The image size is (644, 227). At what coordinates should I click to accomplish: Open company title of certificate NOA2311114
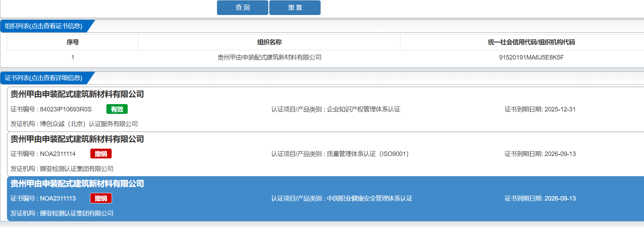click(77, 139)
